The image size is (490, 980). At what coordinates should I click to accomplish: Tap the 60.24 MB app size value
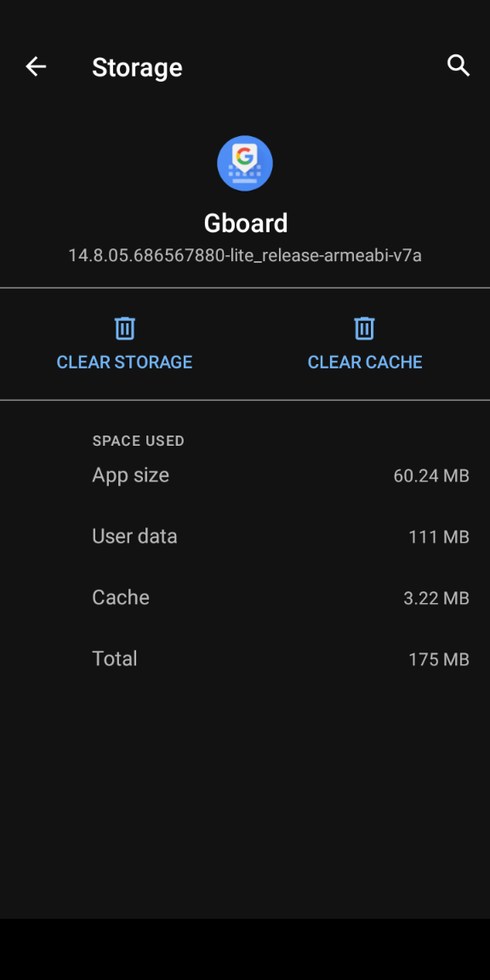click(431, 476)
